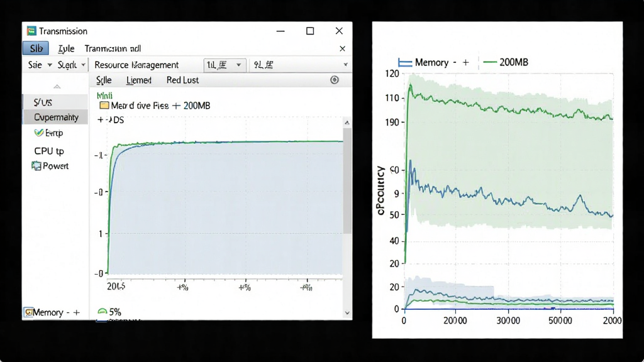Viewport: 644px width, 362px height.
Task: Click the scrollbar up arrow in Transmission
Action: (347, 123)
